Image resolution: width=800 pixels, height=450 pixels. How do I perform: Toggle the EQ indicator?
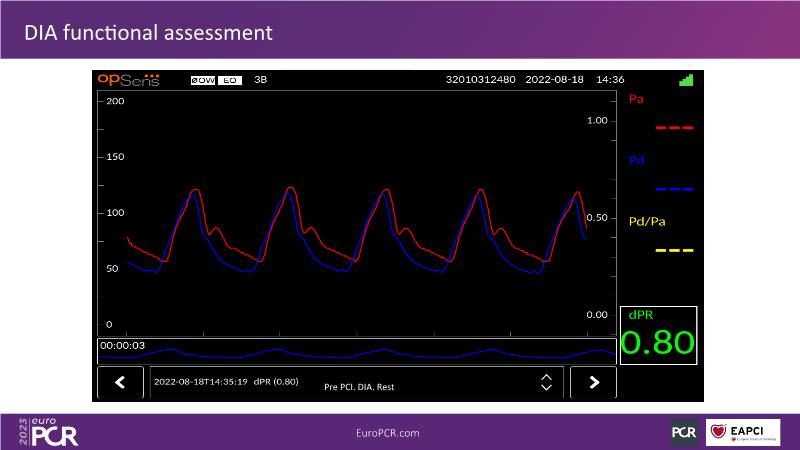click(x=229, y=79)
